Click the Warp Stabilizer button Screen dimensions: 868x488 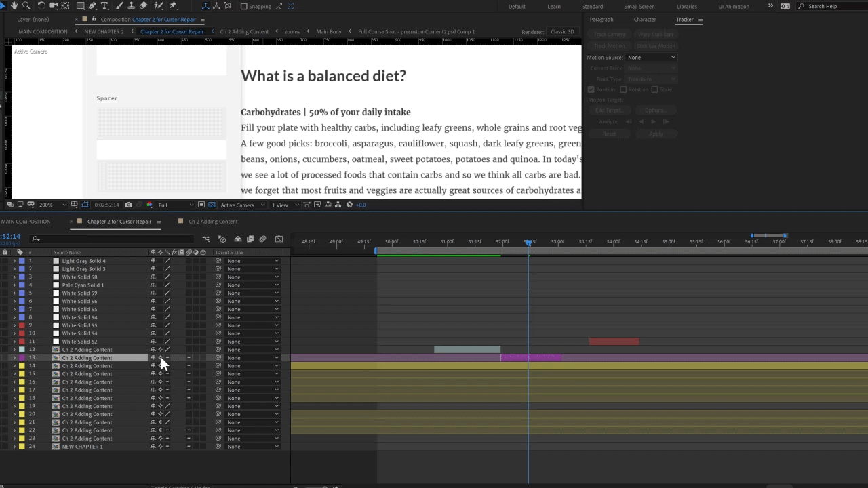pos(655,34)
